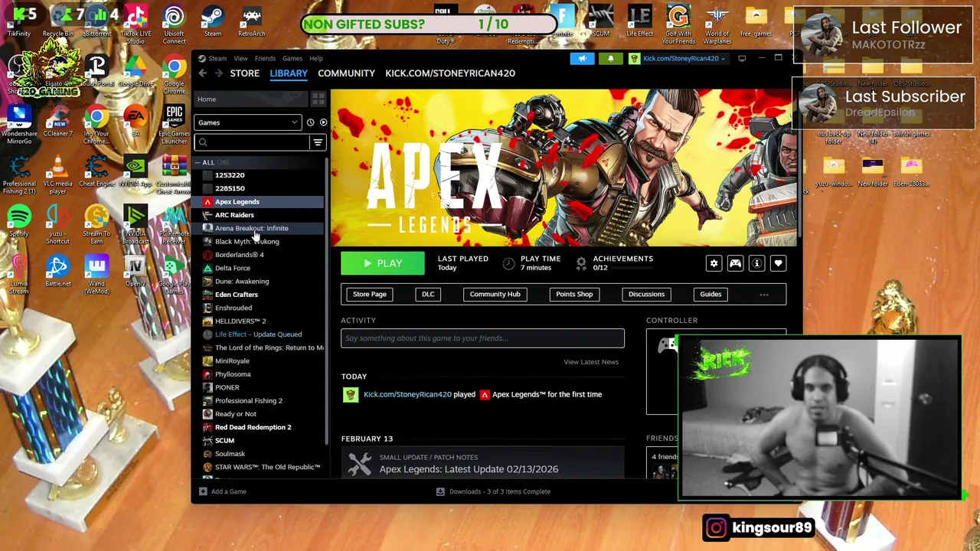
Task: Show game info icon for Apex Legends
Action: [x=756, y=263]
